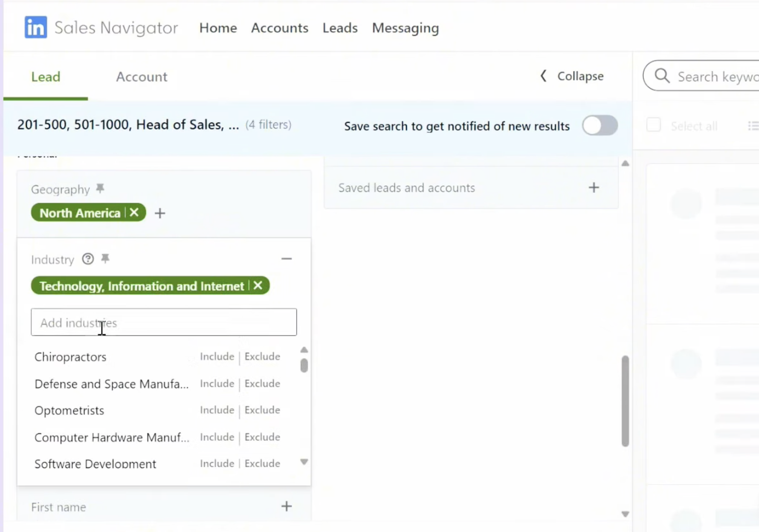Collapse the Industry filter section

(x=287, y=259)
